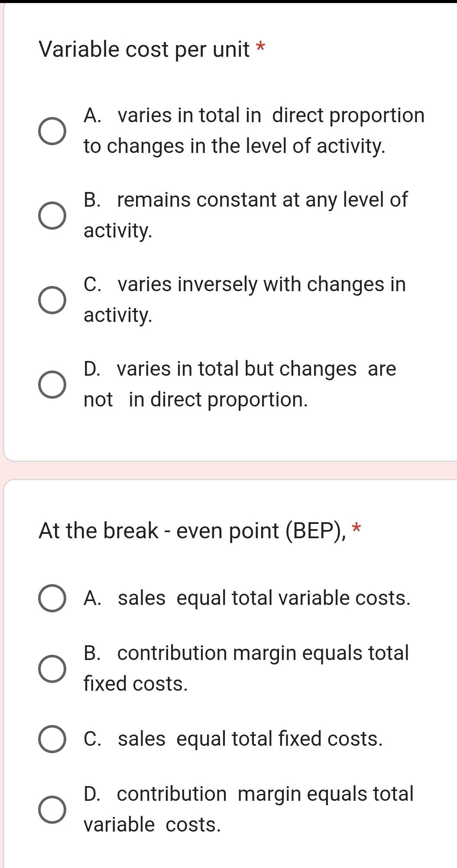Pick radio circle for 'contribution margin equals total variable costs'
The height and width of the screenshot is (868, 457).
click(x=52, y=809)
